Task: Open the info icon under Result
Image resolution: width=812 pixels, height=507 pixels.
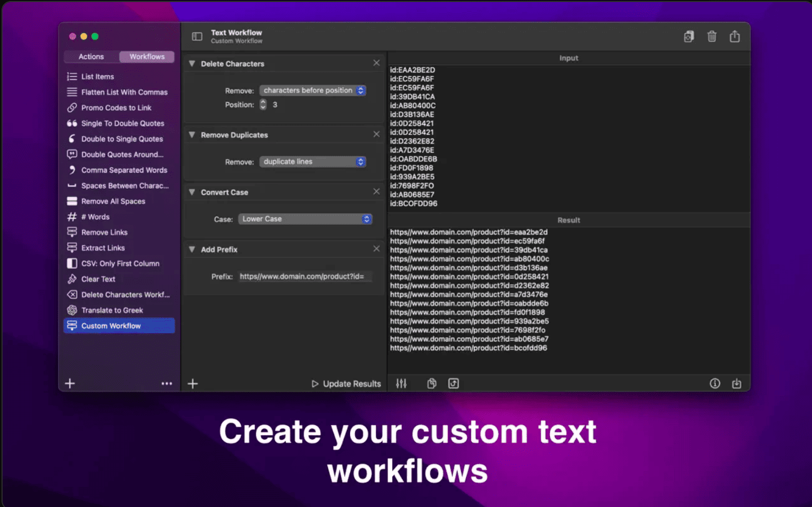Action: coord(715,384)
